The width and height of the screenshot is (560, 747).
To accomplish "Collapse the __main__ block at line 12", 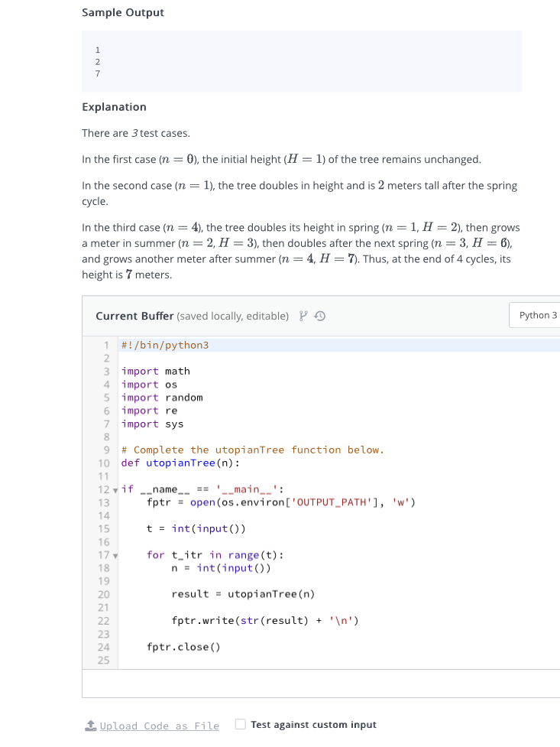I will (114, 489).
